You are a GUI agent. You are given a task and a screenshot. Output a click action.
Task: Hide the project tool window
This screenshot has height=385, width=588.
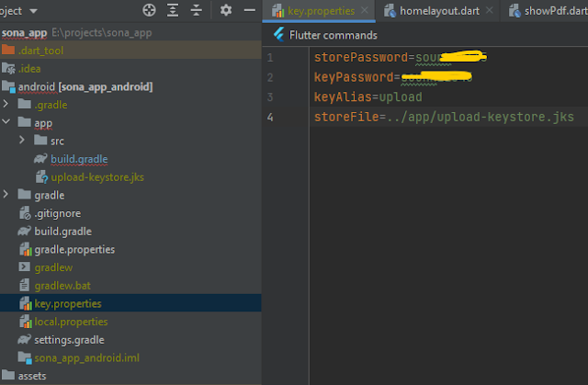250,10
